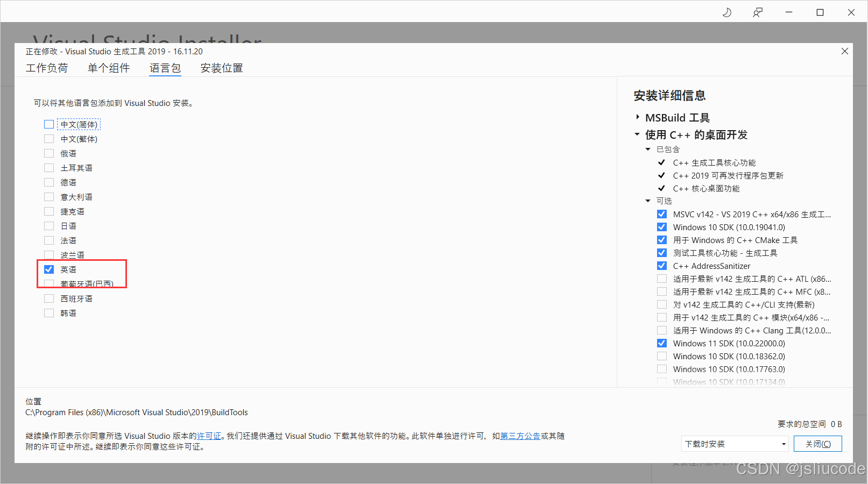Viewport: 868px width, 484px height.
Task: Check the C++ ATL component for v142 tools
Action: (x=661, y=278)
